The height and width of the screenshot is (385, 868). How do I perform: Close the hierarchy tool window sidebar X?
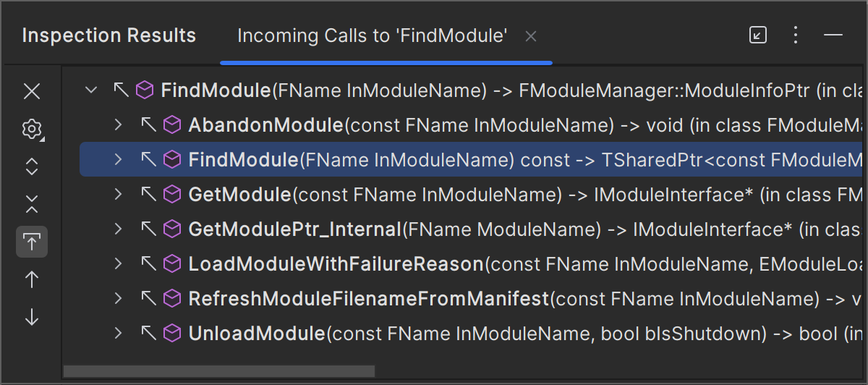pos(32,91)
